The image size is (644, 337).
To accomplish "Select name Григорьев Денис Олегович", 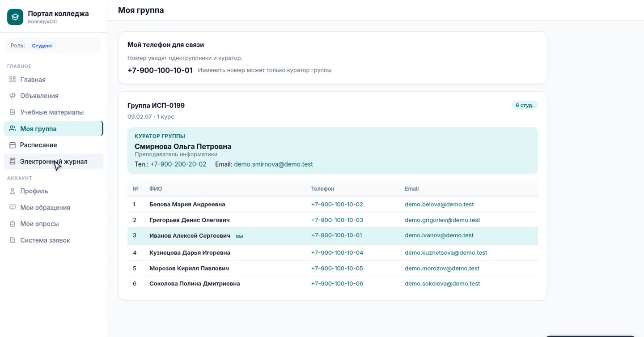I will (x=189, y=220).
